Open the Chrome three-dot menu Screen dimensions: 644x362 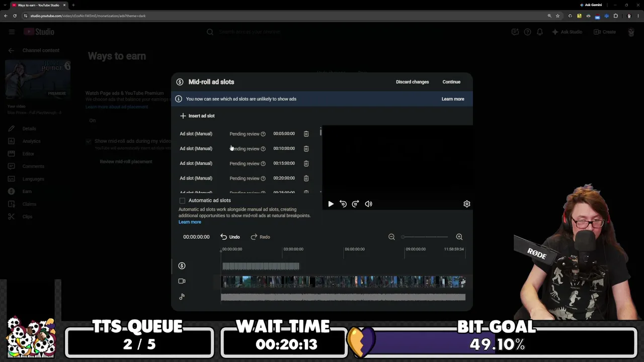point(638,16)
